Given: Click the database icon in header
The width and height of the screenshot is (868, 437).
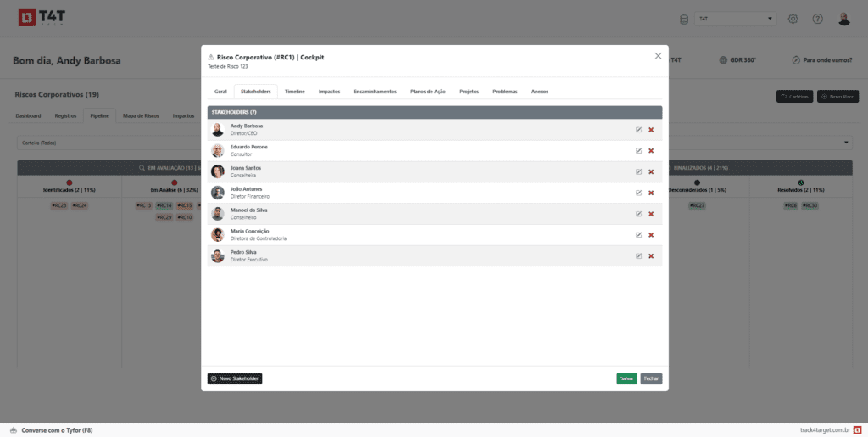Looking at the screenshot, I should pos(684,19).
